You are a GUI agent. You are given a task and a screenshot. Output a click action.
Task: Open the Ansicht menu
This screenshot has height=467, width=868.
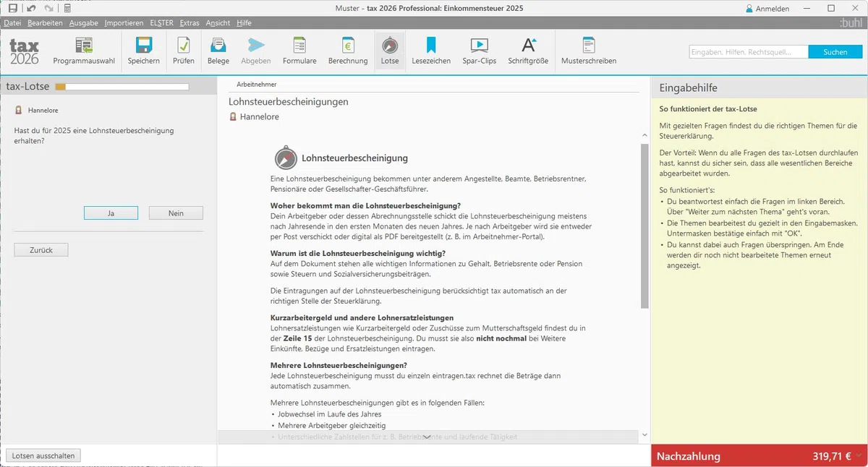tap(218, 23)
